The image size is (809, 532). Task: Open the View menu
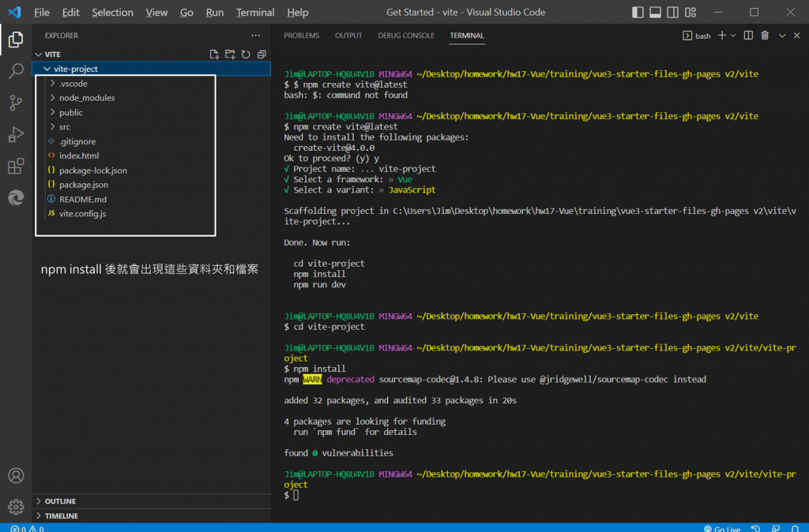click(x=156, y=12)
